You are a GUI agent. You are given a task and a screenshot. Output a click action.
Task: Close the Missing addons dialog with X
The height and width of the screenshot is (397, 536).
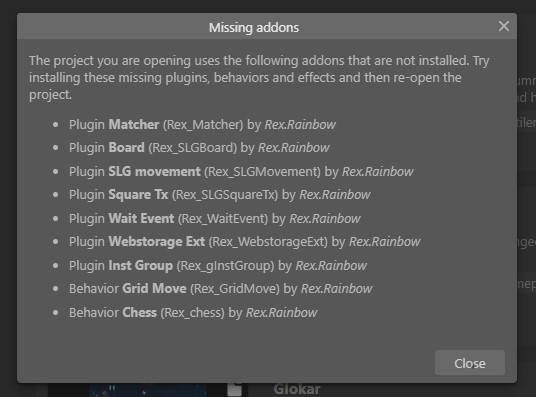pyautogui.click(x=504, y=26)
